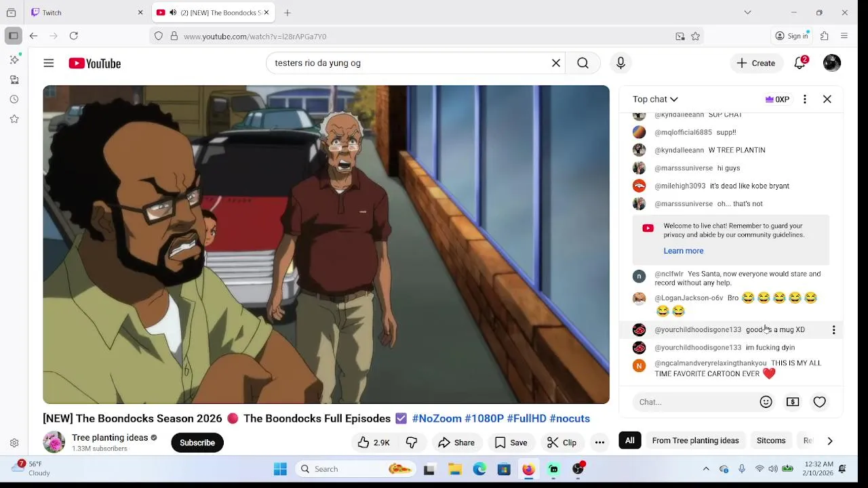Open message options for 'good as a mug XD'
Screen dimensions: 868x488
[x=833, y=330]
